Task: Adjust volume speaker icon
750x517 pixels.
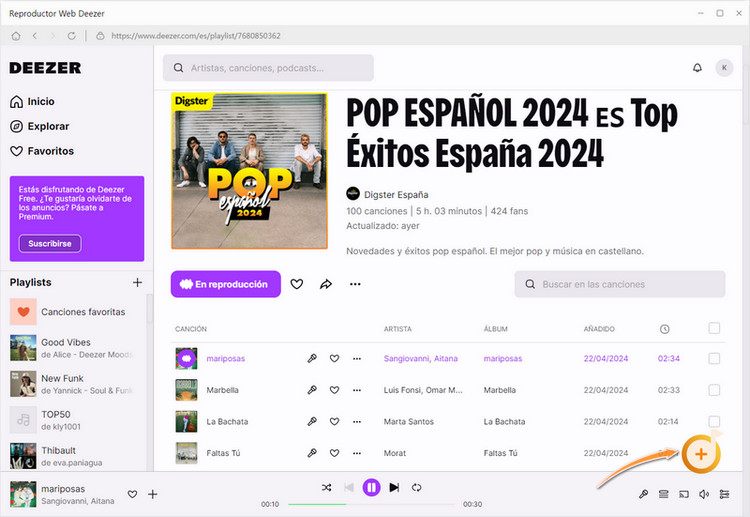Action: [x=704, y=494]
